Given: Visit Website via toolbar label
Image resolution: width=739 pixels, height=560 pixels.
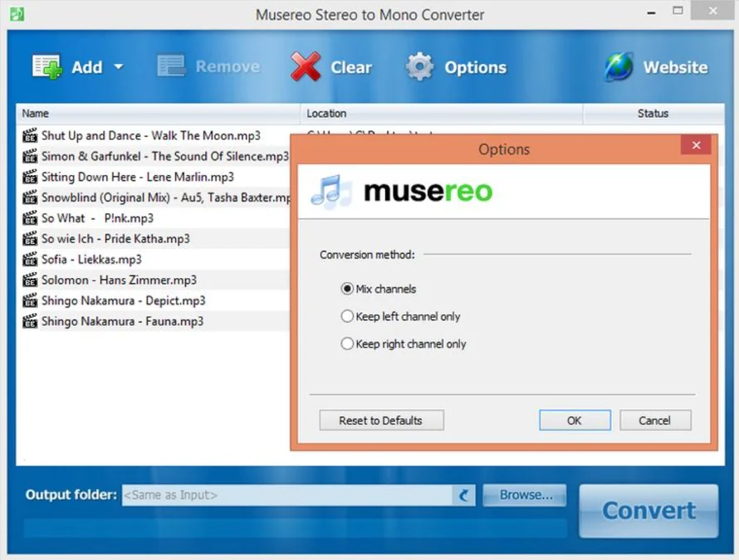Looking at the screenshot, I should [675, 67].
